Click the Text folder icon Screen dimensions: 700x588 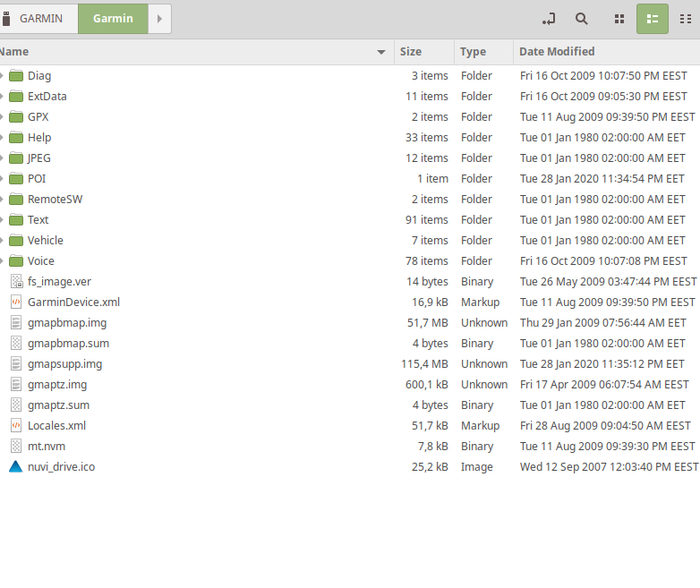16,219
